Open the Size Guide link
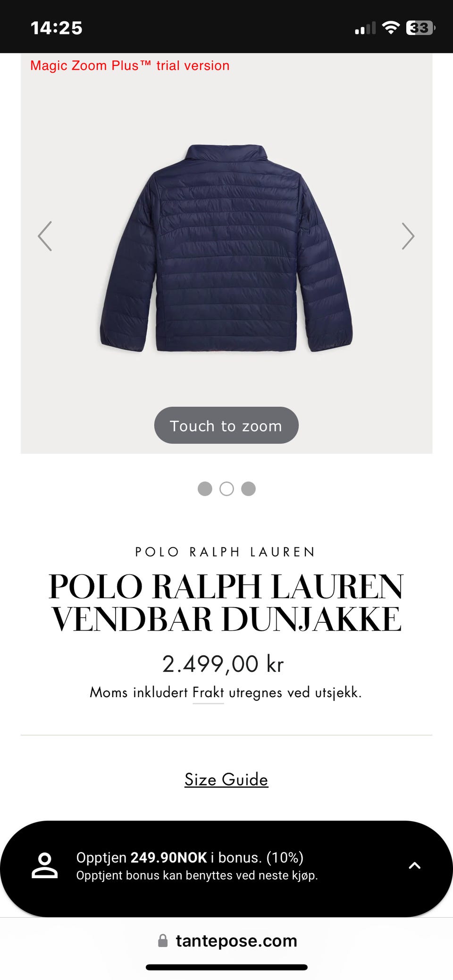The width and height of the screenshot is (453, 980). tap(226, 780)
